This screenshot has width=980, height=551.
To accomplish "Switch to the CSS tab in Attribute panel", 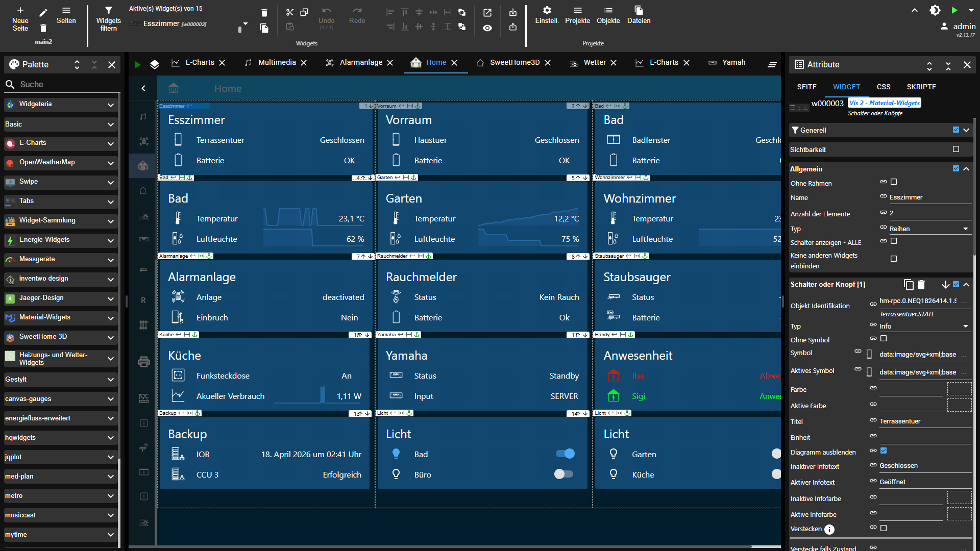I will 884,87.
